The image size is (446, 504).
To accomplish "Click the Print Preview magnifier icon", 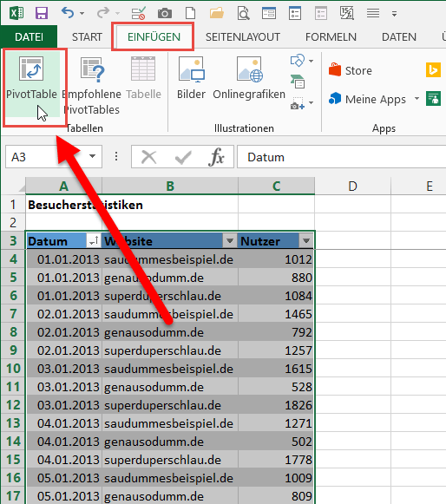I will tap(243, 14).
